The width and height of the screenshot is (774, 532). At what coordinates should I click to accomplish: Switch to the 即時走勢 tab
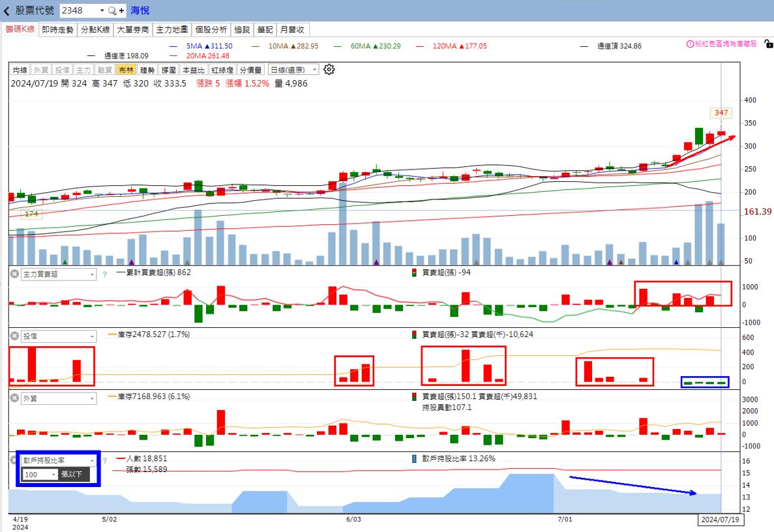click(x=58, y=29)
